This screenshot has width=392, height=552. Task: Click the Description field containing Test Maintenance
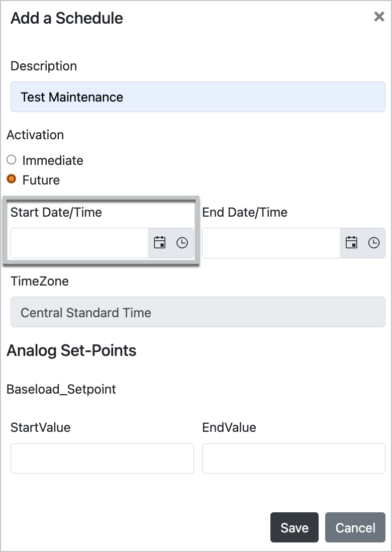[x=197, y=97]
